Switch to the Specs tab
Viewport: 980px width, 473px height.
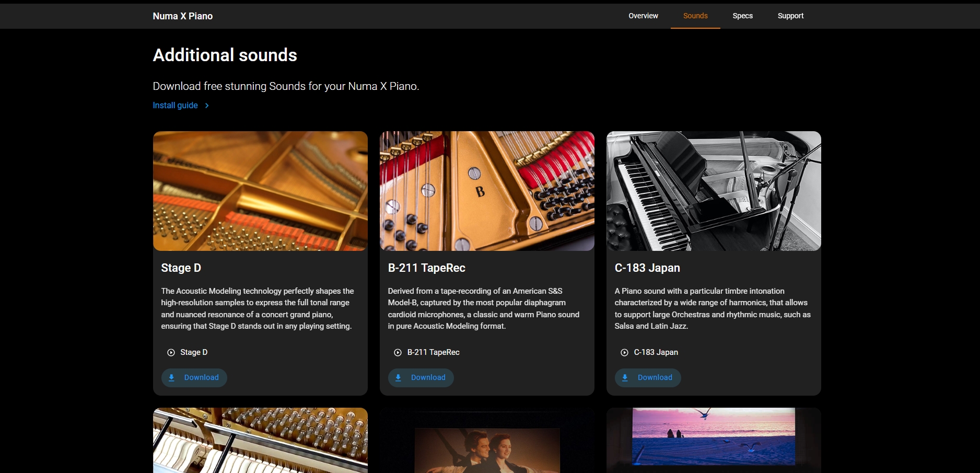coord(742,16)
